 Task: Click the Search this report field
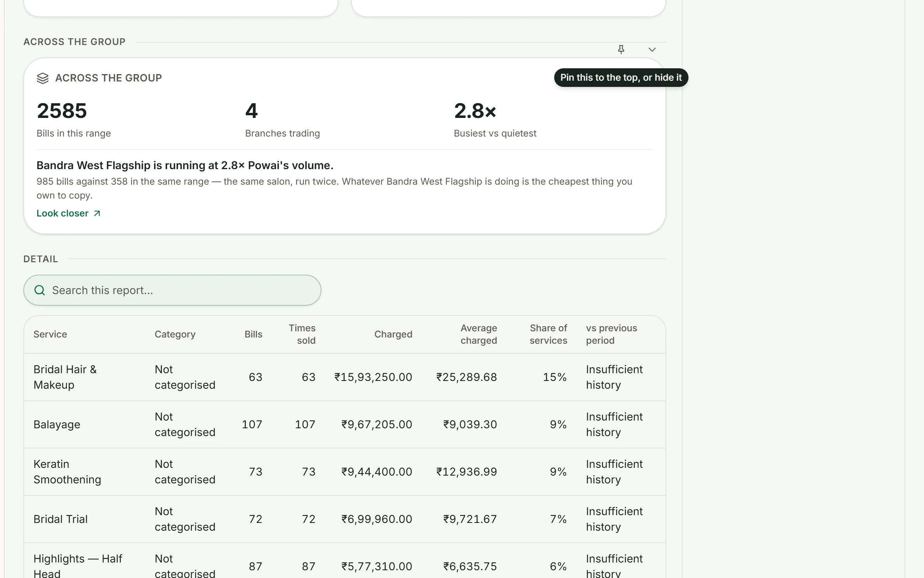click(x=172, y=290)
